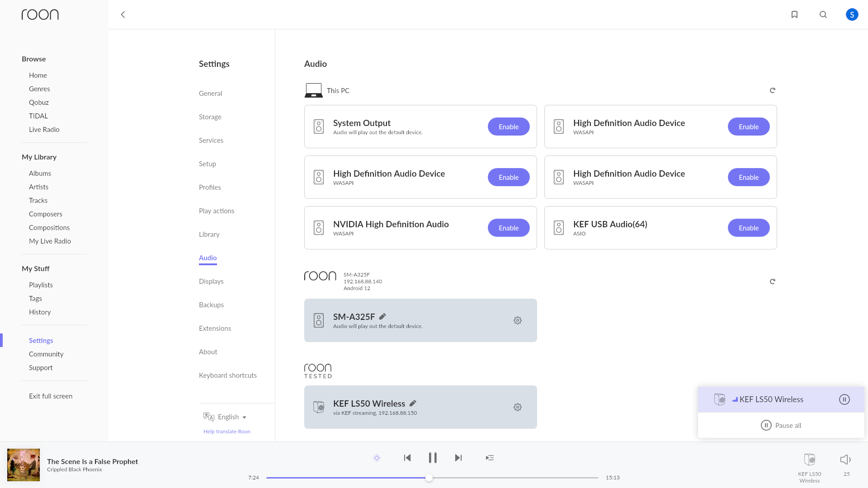
Task: Refresh This PC audio devices
Action: point(773,90)
